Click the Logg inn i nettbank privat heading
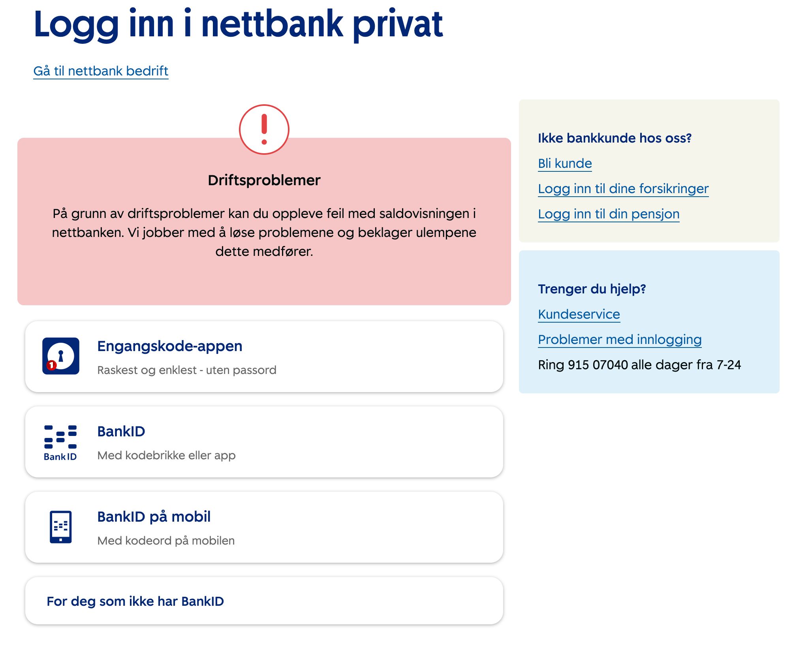 (238, 24)
